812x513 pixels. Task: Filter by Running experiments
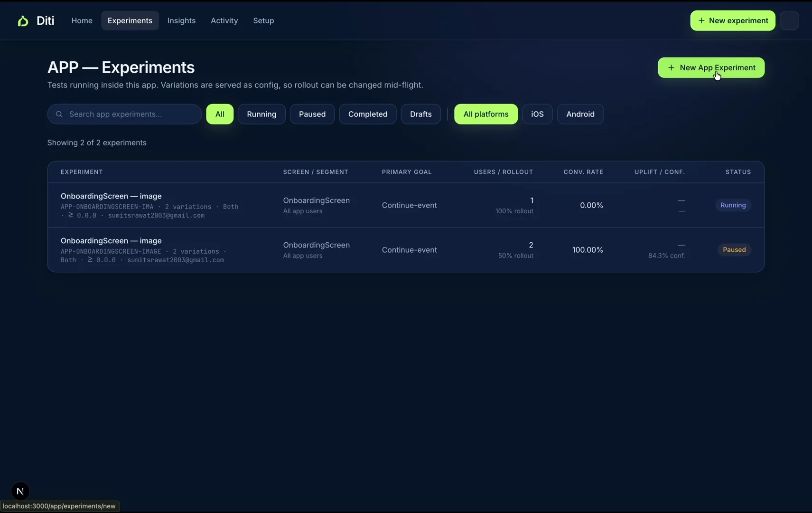click(x=261, y=114)
